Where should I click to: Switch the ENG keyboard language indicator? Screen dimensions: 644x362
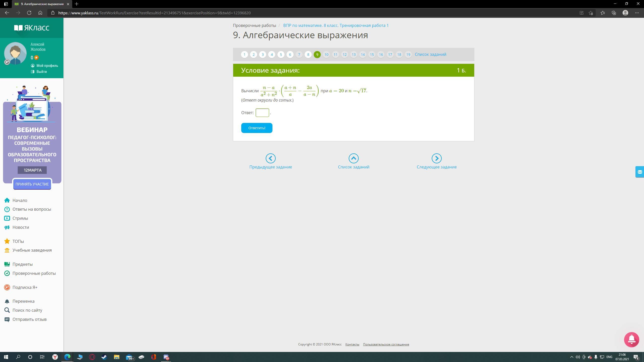609,357
